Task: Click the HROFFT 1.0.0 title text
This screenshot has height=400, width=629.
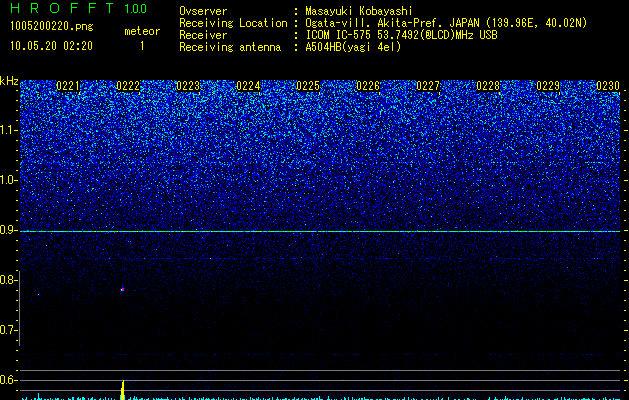Action: click(78, 8)
